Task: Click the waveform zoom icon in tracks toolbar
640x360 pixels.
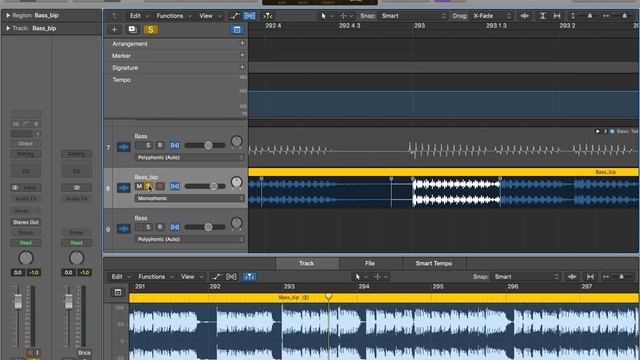Action: click(525, 16)
